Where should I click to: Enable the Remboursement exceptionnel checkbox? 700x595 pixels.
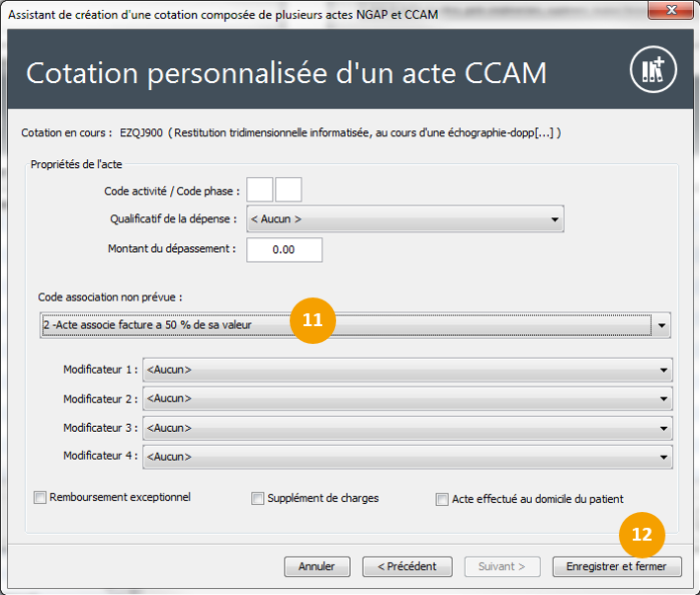click(41, 498)
